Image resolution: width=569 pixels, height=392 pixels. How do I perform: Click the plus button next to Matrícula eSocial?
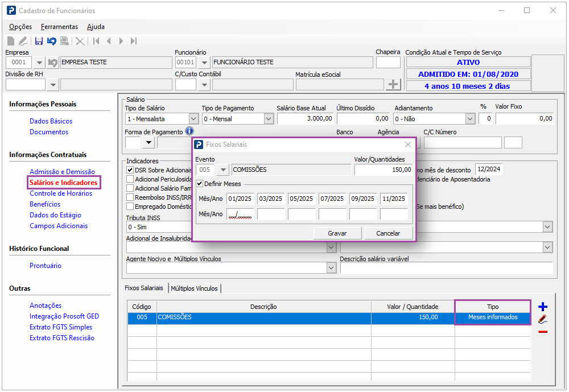pyautogui.click(x=393, y=84)
